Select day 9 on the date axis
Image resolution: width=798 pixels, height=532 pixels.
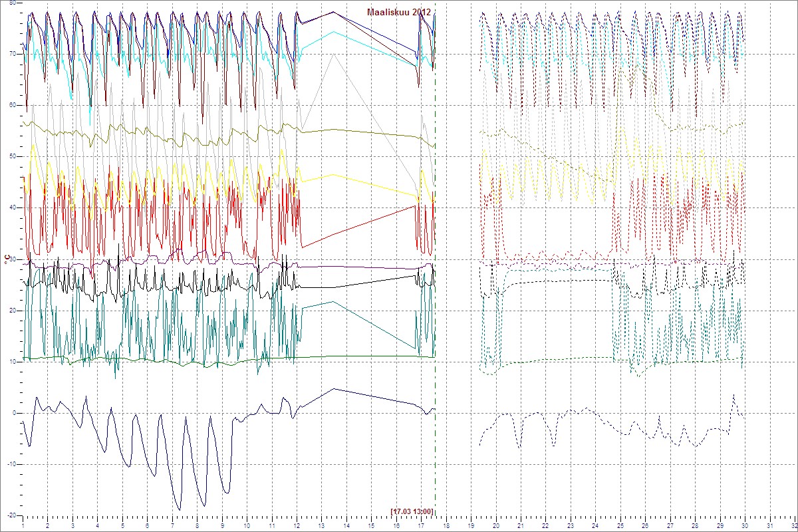222,525
